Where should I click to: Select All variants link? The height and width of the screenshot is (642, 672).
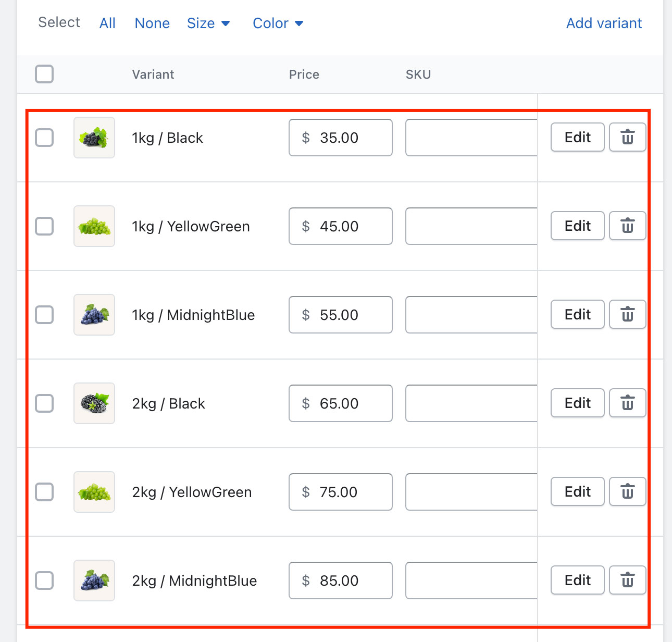point(107,23)
